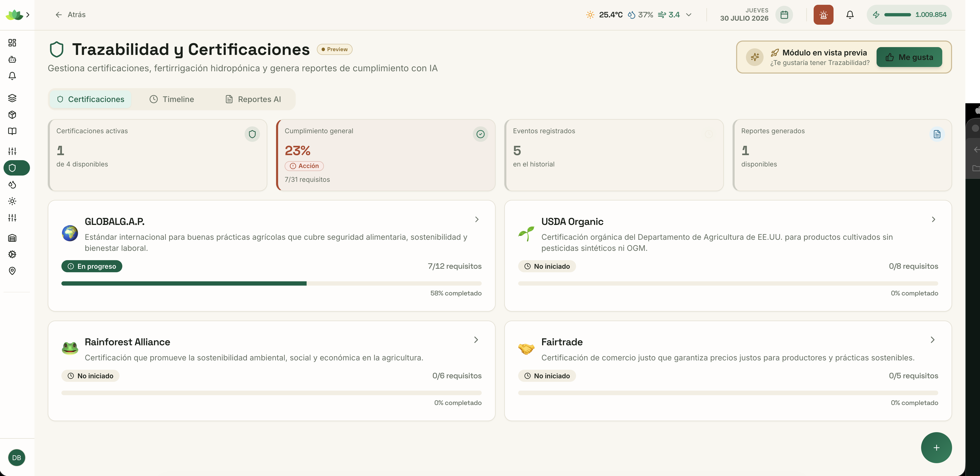Select active shield traceability sidebar icon
Viewport: 980px width, 476px height.
pyautogui.click(x=17, y=168)
